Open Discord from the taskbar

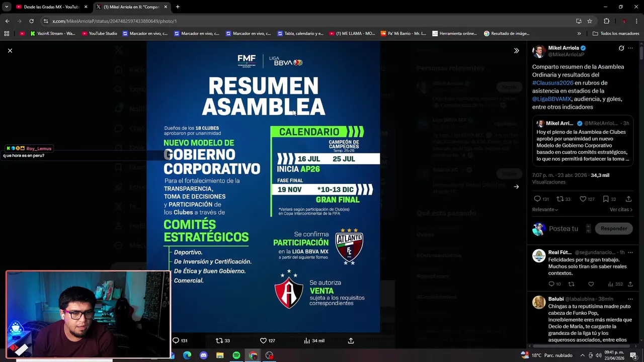coord(203,355)
